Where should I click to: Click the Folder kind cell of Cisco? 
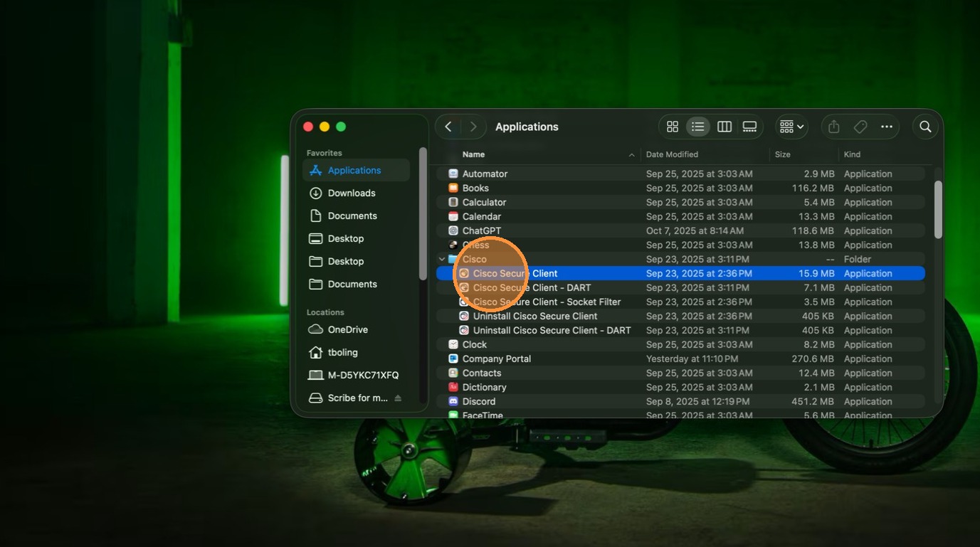[858, 259]
